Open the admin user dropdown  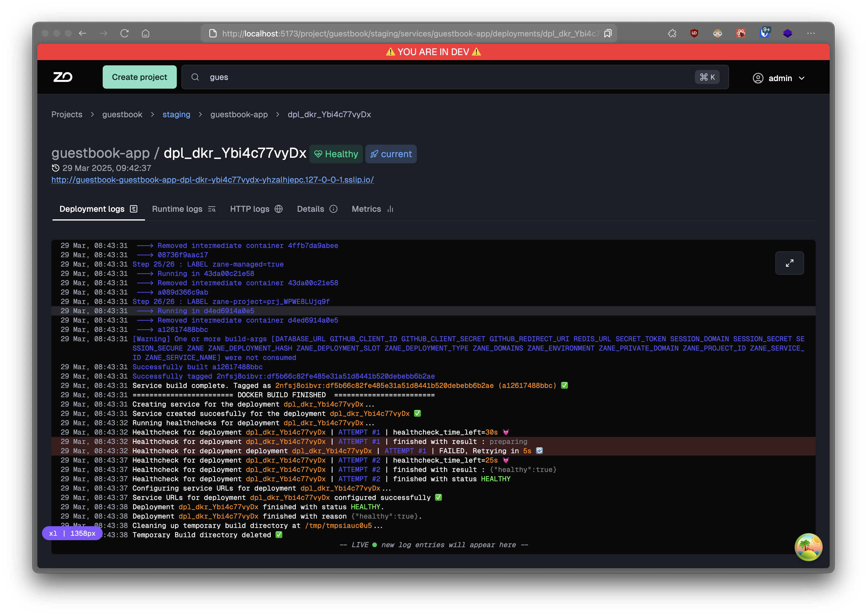tap(779, 78)
